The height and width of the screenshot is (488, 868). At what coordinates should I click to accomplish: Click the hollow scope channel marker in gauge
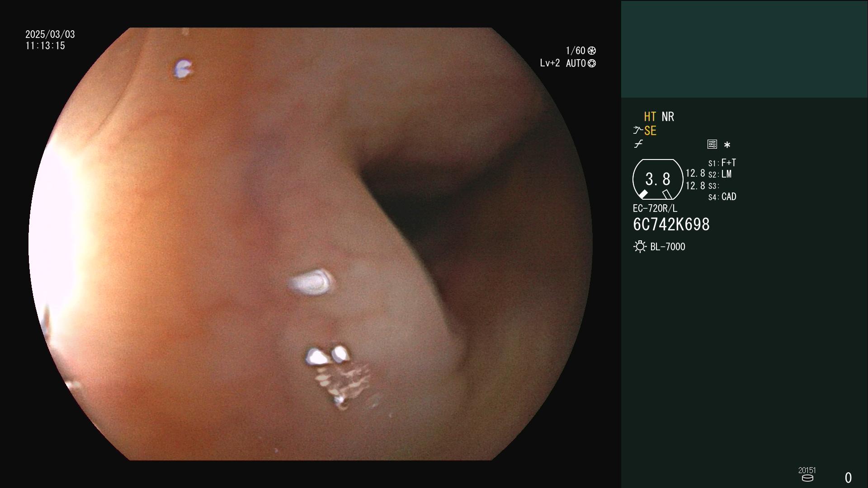click(x=667, y=194)
